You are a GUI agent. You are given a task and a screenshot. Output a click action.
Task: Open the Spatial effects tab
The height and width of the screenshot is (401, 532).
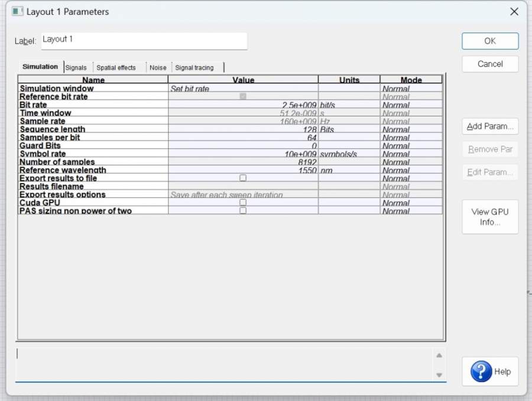click(116, 67)
